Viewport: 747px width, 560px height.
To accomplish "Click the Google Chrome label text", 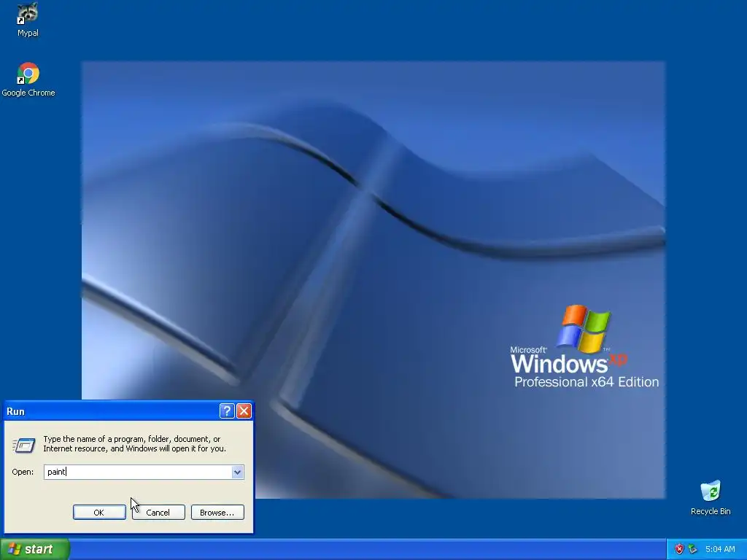I will [28, 93].
